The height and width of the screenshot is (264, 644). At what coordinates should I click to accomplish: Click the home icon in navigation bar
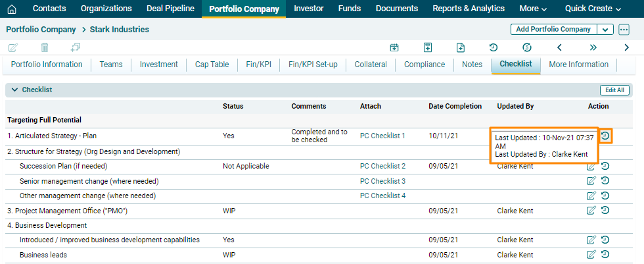[x=11, y=9]
